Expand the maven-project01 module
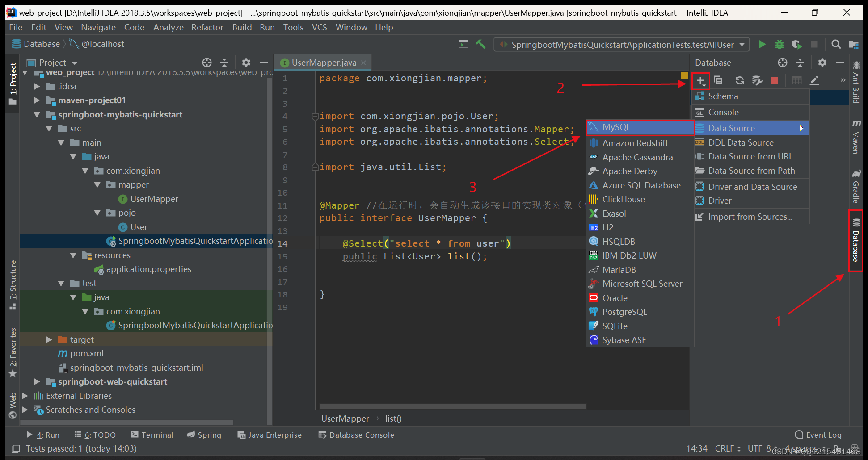Image resolution: width=868 pixels, height=460 pixels. click(37, 100)
